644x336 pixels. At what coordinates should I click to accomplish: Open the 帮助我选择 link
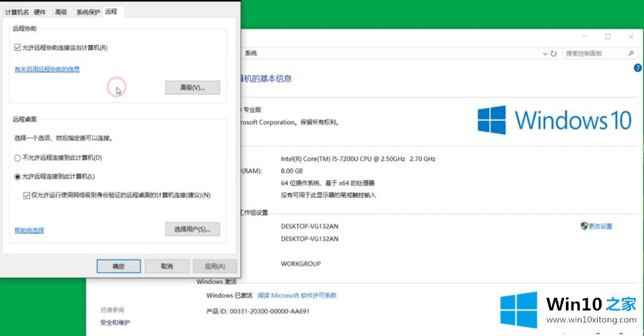pyautogui.click(x=29, y=230)
